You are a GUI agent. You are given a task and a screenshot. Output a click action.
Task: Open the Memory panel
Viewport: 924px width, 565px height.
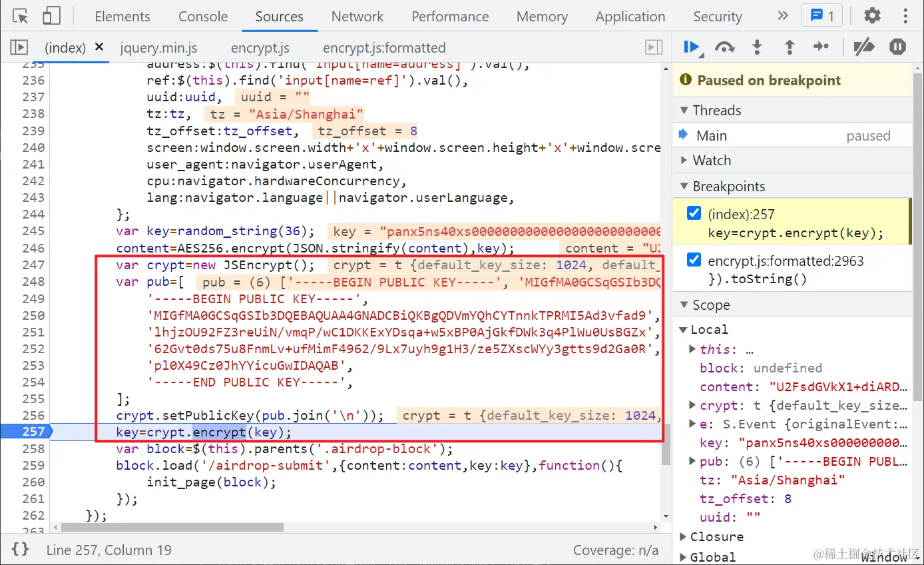[x=542, y=17]
